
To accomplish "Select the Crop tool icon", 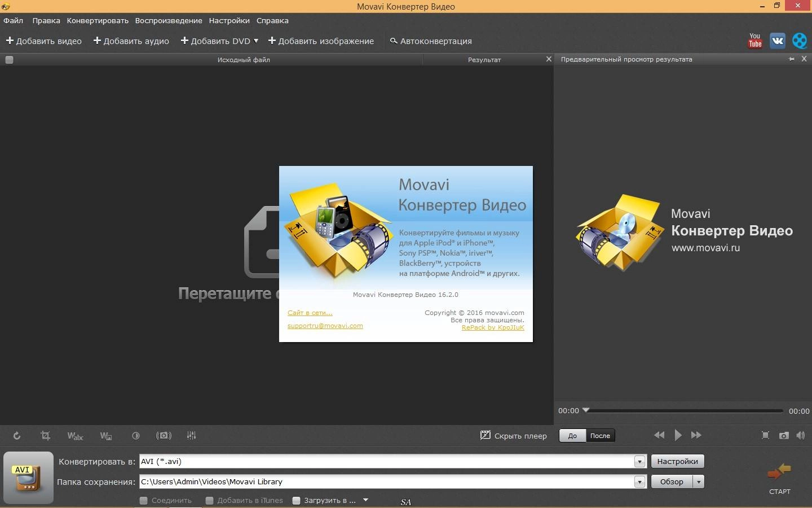I will point(46,435).
